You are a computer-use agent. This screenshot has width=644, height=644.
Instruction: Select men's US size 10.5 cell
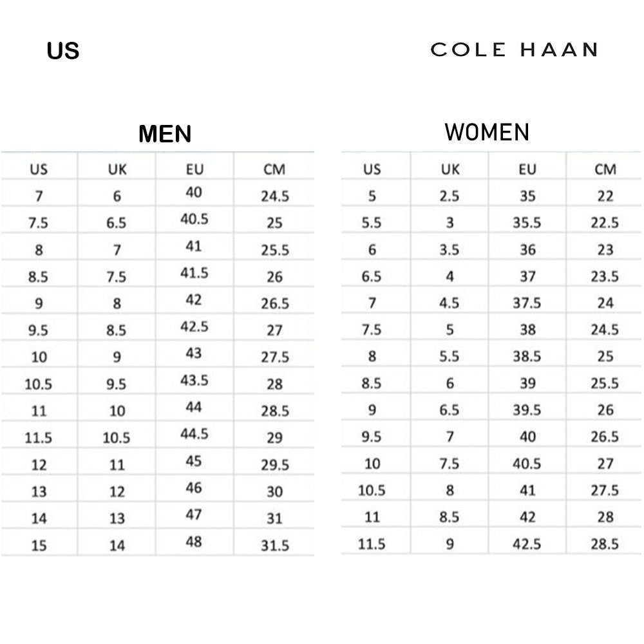pos(39,384)
